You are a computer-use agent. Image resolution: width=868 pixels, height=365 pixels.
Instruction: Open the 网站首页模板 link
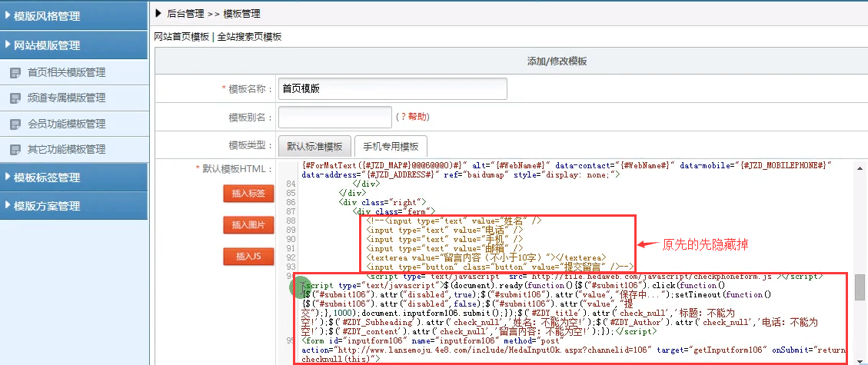182,37
